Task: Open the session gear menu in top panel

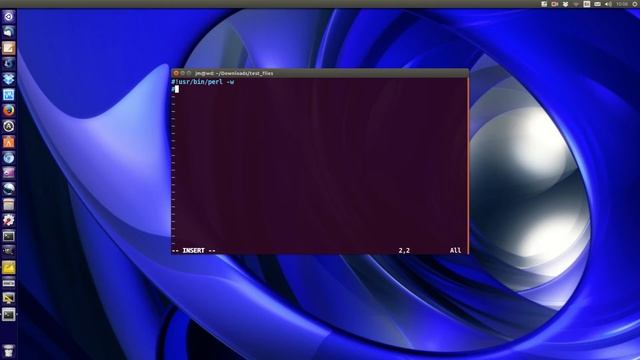Action: pyautogui.click(x=636, y=4)
